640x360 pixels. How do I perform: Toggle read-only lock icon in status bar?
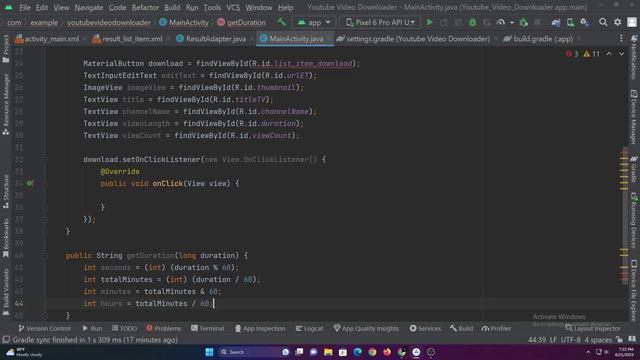pos(620,340)
